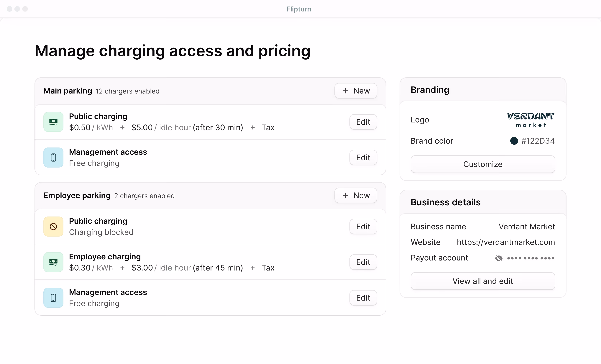This screenshot has height=364, width=601.
Task: Select the payment card icon beside Employee charging
Action: (x=53, y=262)
